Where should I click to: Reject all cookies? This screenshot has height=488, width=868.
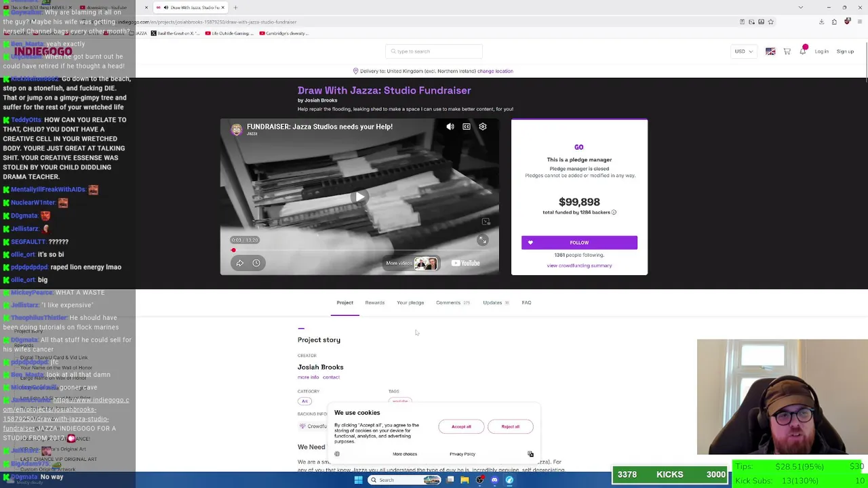point(510,427)
